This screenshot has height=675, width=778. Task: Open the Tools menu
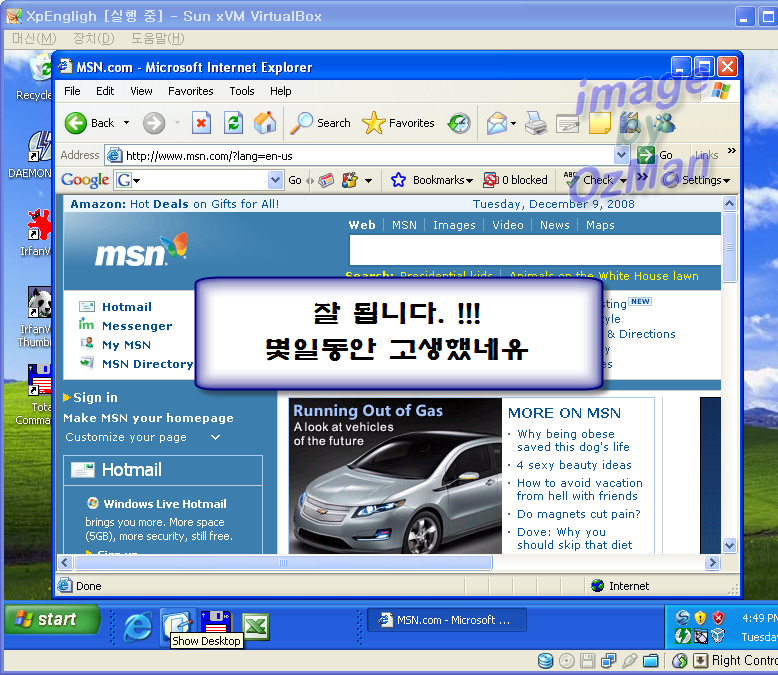click(242, 91)
